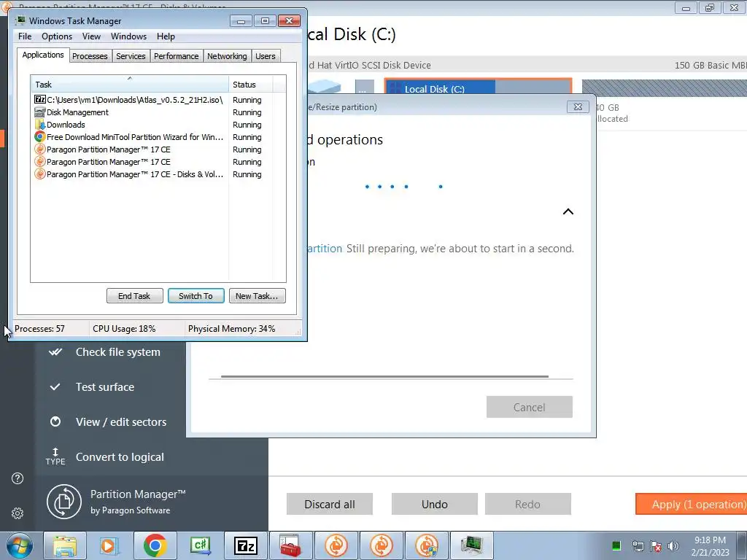This screenshot has height=560, width=747.
Task: Switch to third Paragon taskbar icon with shield
Action: [x=426, y=545]
